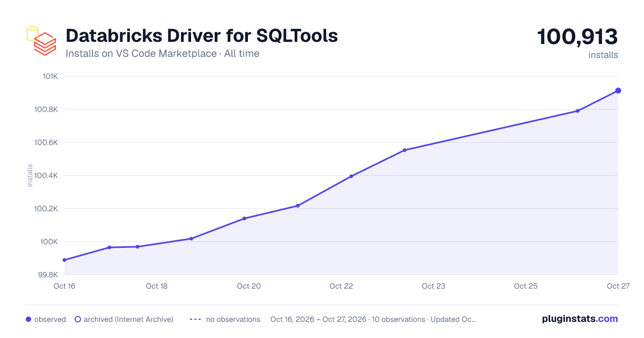Click the Oct 22 x-axis label
This screenshot has width=644, height=338.
tap(341, 286)
